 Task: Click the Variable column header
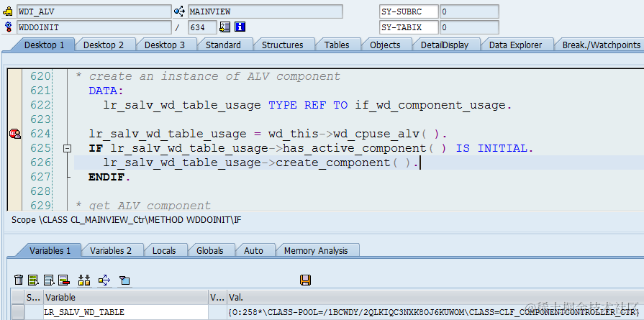[x=126, y=298]
